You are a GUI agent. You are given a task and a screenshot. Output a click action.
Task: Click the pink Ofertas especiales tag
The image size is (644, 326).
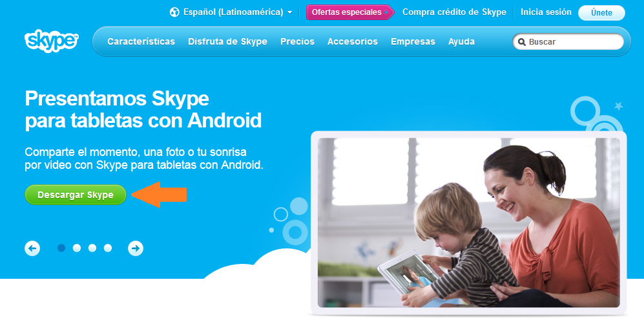tap(350, 12)
